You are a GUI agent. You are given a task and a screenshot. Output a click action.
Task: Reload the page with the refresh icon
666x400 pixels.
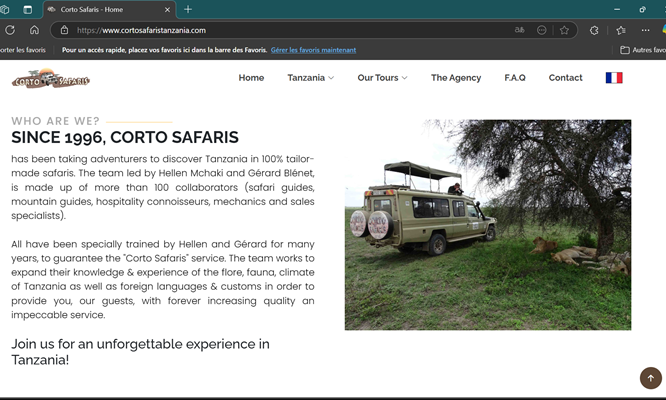(10, 30)
